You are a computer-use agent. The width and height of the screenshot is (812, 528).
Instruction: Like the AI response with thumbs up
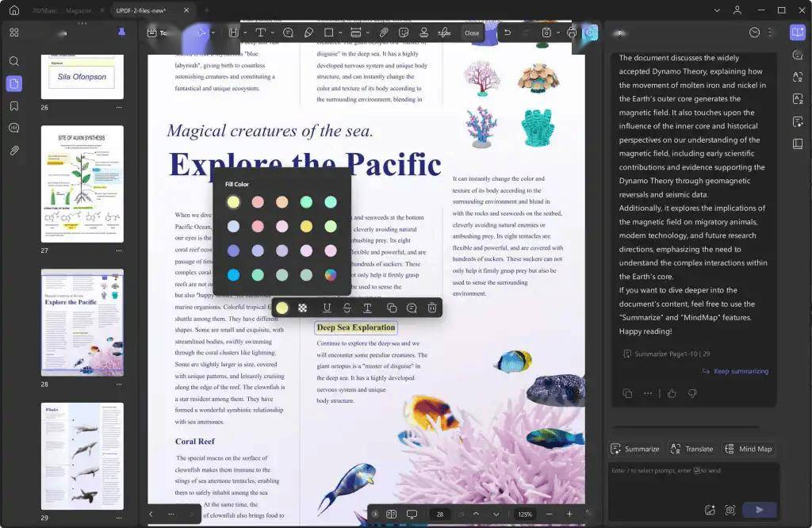672,393
